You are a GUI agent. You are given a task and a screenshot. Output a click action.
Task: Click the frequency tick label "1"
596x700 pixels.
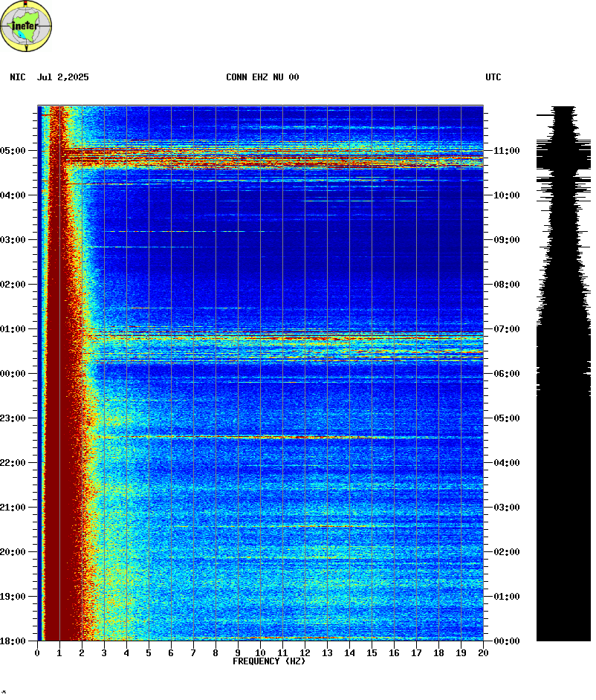59,653
